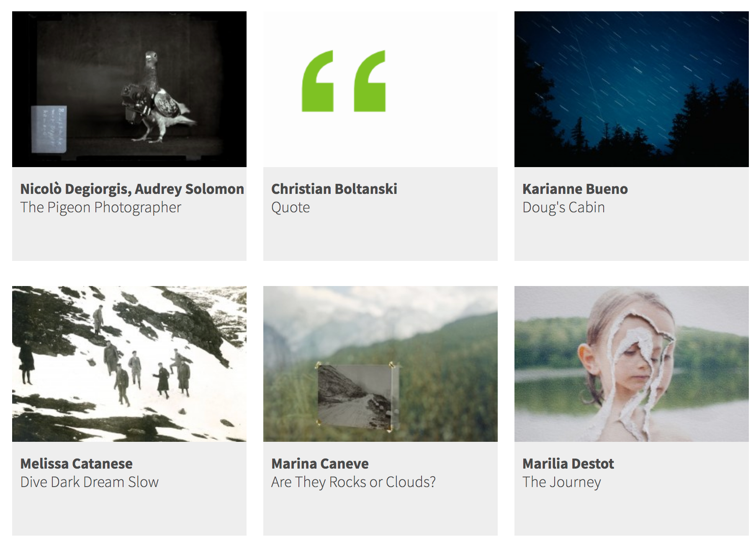Select author Nicolò Degiorgis, Audrey Solomon

point(132,189)
